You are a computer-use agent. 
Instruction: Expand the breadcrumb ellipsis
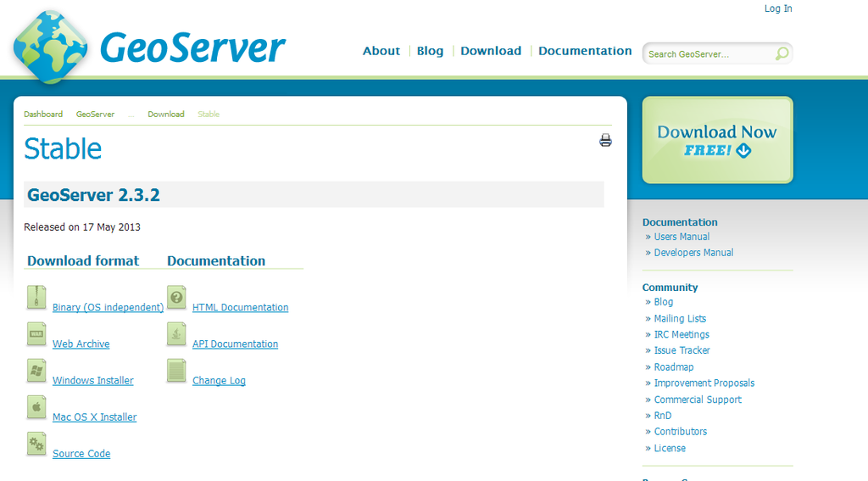click(131, 115)
